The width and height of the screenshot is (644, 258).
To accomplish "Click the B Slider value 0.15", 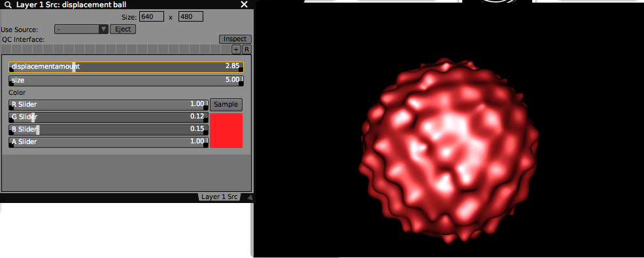I will coord(197,129).
